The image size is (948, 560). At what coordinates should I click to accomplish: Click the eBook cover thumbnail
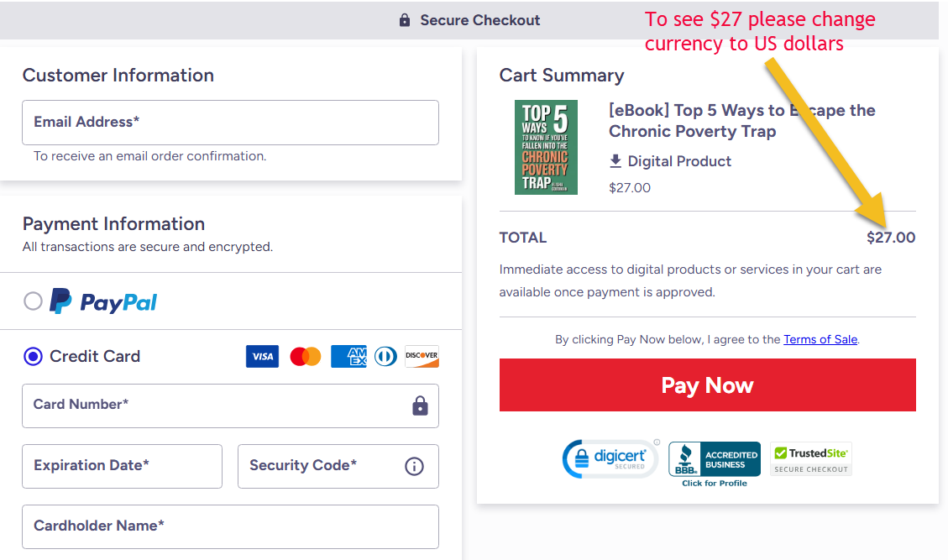point(546,148)
